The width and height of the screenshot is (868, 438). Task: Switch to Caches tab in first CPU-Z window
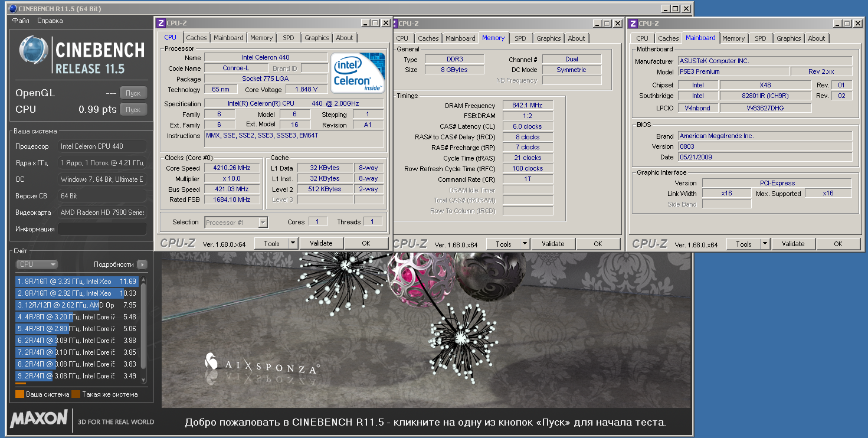pos(196,38)
